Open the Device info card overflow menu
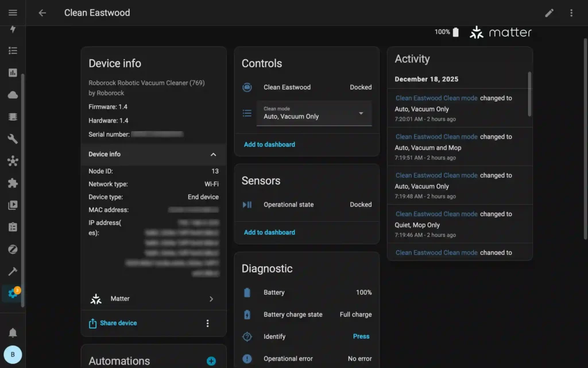588x368 pixels. point(208,323)
